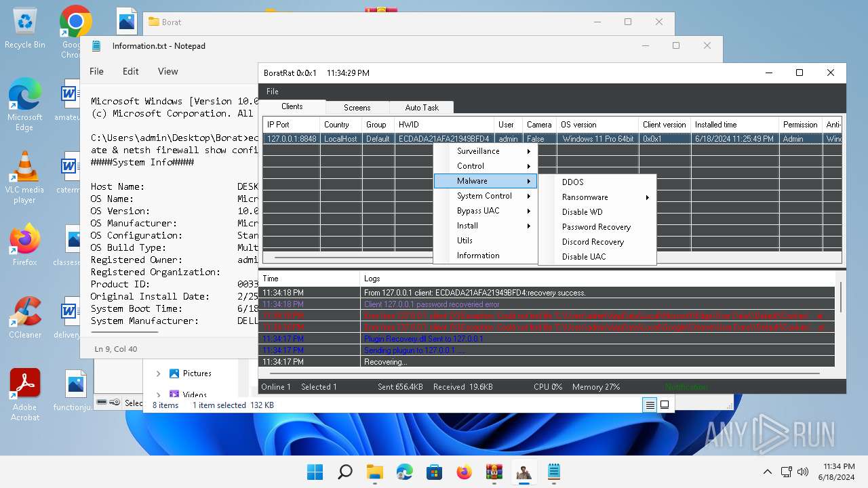Open VLC media player desktop icon
The width and height of the screenshot is (868, 488).
tap(25, 178)
